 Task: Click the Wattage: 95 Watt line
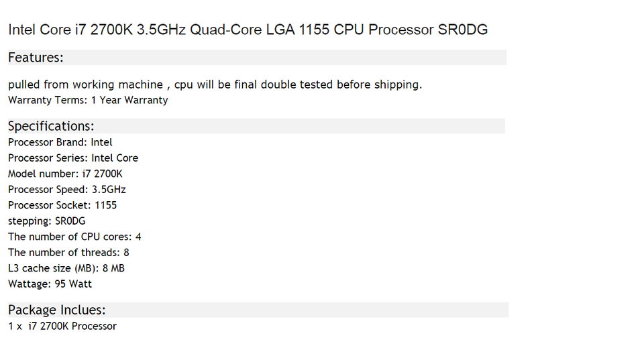(x=50, y=284)
